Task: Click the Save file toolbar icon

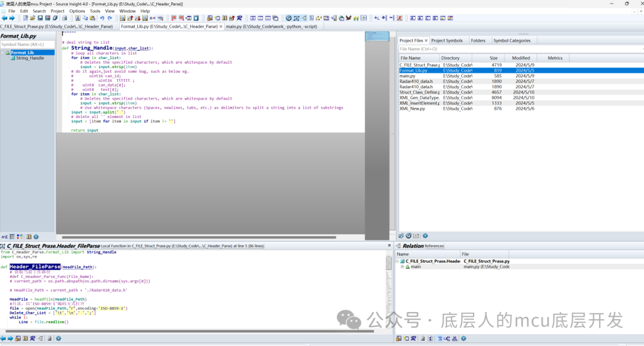Action: point(40,18)
